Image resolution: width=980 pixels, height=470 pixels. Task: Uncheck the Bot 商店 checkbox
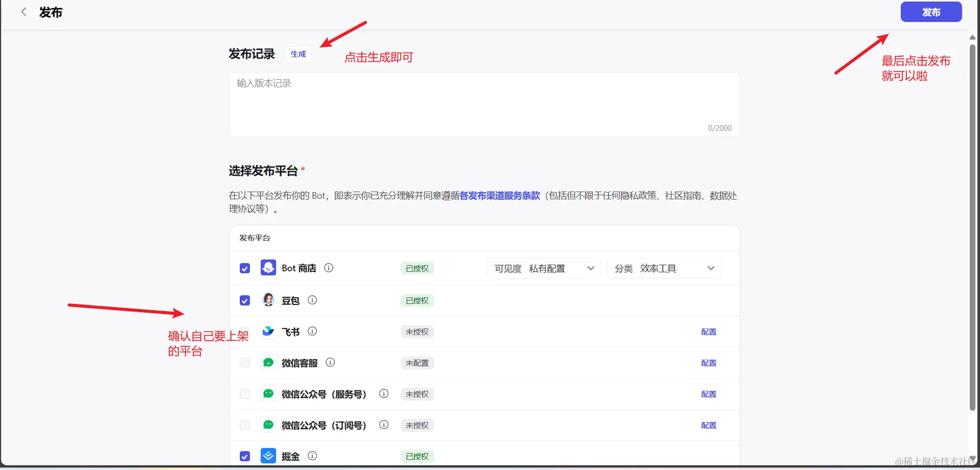(245, 268)
